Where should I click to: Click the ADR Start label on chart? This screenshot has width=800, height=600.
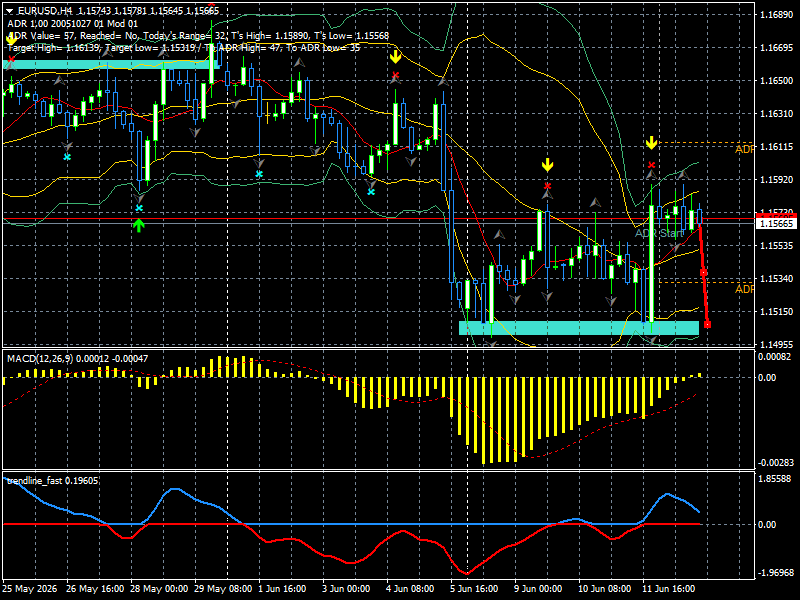660,234
